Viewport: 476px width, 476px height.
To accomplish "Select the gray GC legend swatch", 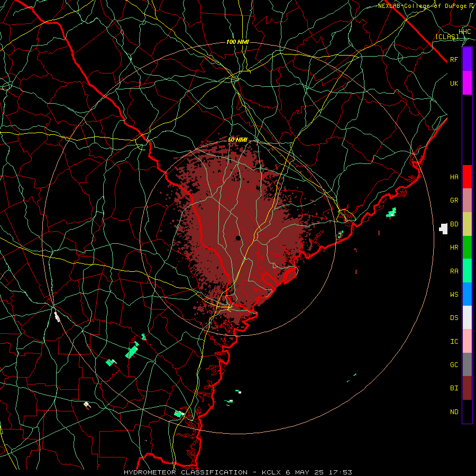I will coord(467,364).
